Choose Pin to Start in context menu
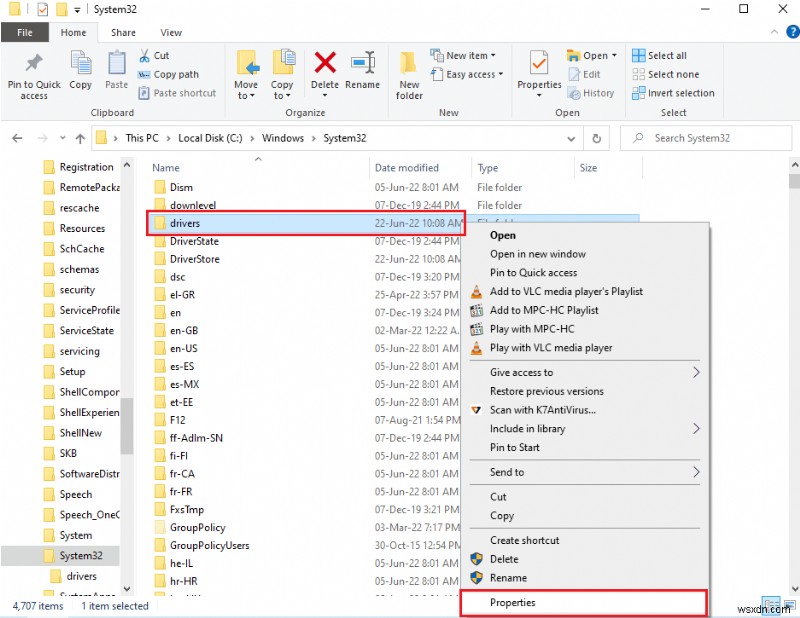Viewport: 800px width, 618px height. tap(584, 448)
